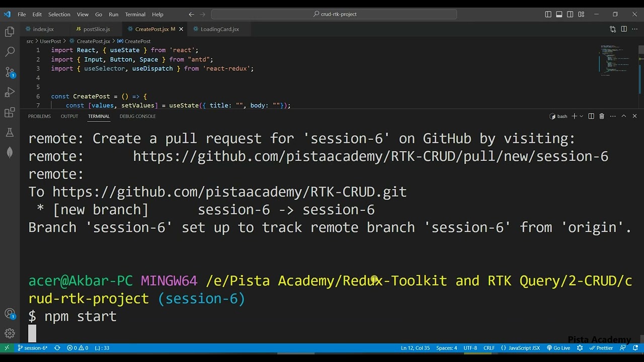Click the port settings icon beside Go Live
This screenshot has width=644, height=362.
pyautogui.click(x=580, y=348)
